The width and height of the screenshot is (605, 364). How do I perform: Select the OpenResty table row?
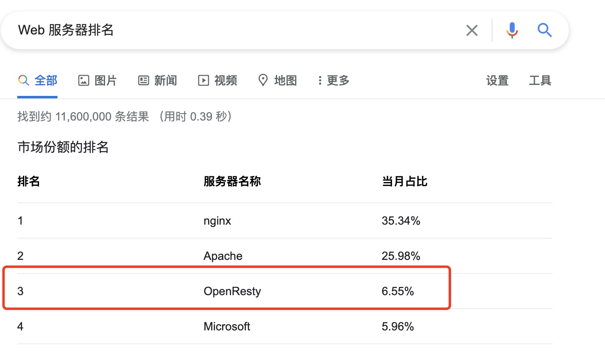pos(285,291)
